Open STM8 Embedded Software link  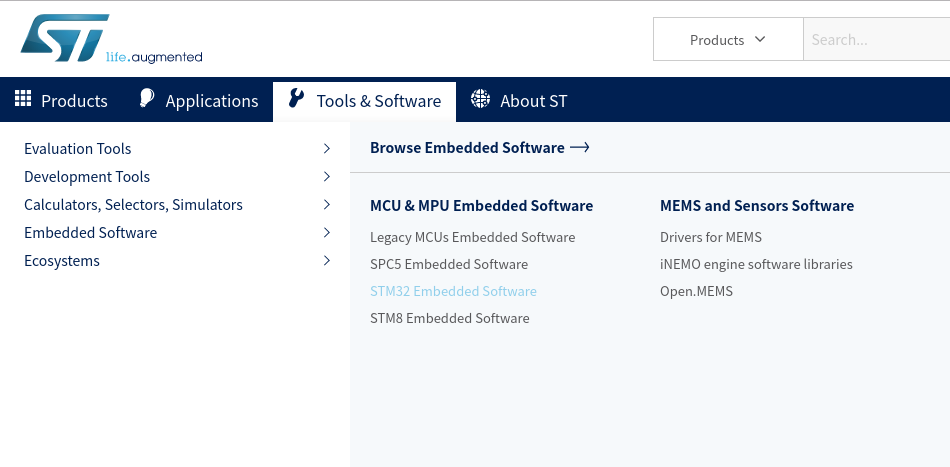pos(450,318)
